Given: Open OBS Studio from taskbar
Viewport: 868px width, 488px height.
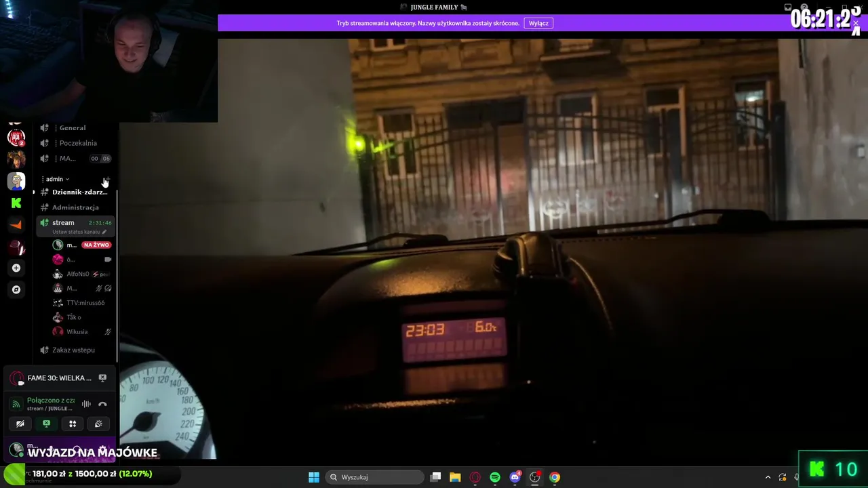Looking at the screenshot, I should pyautogui.click(x=535, y=477).
